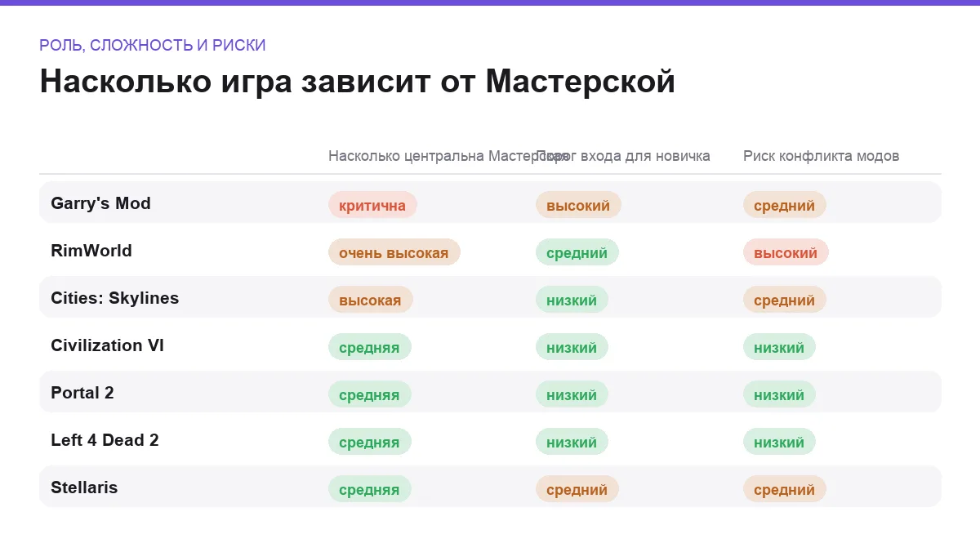Select the 'Garry's Mod' row name

100,203
